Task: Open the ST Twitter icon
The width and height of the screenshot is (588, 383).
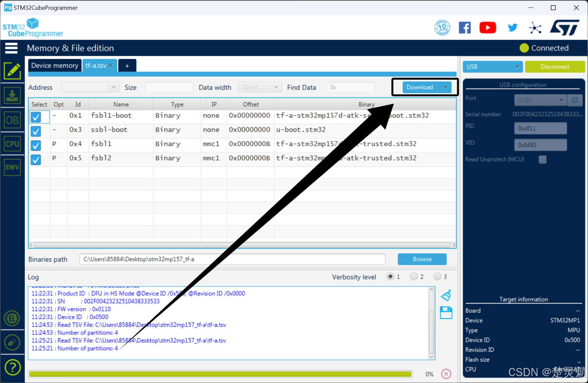Action: click(512, 28)
